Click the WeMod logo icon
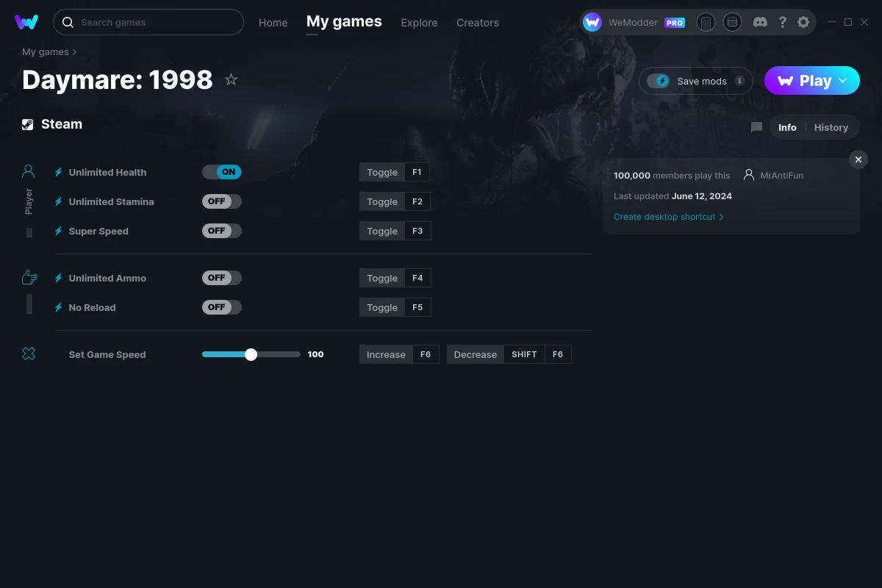 [26, 22]
